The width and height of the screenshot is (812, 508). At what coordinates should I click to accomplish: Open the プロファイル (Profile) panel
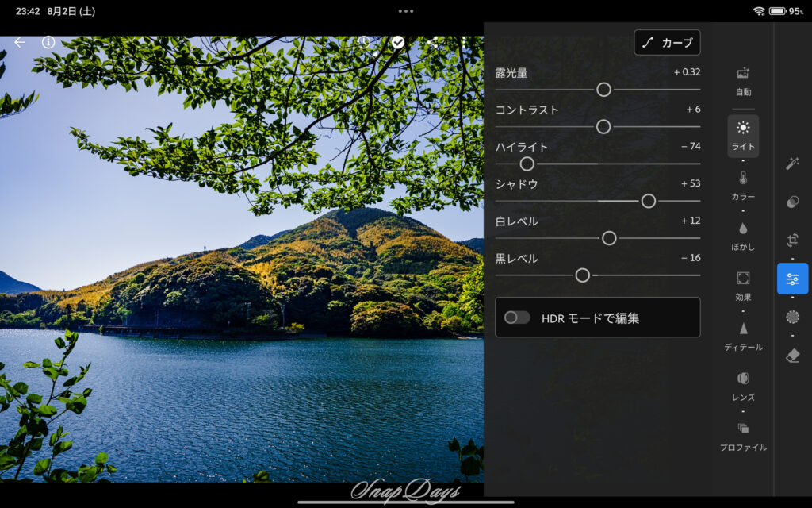[x=743, y=439]
